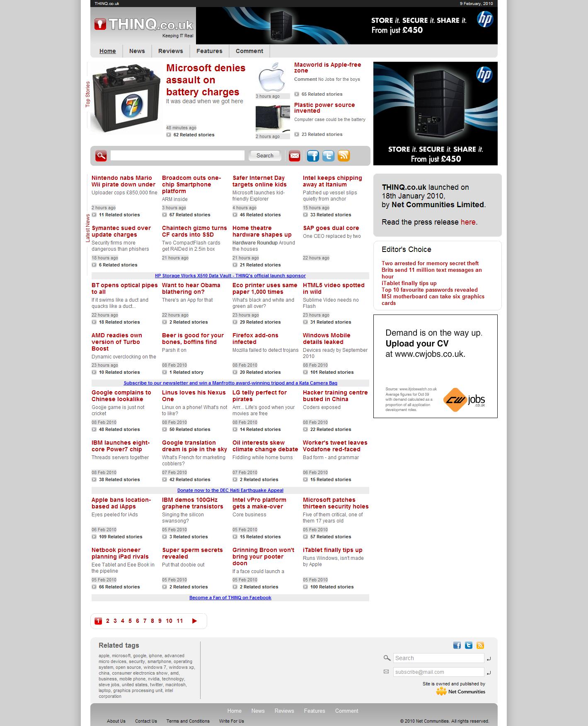
Task: Click the small RSS icon in the footer
Action: [x=480, y=645]
